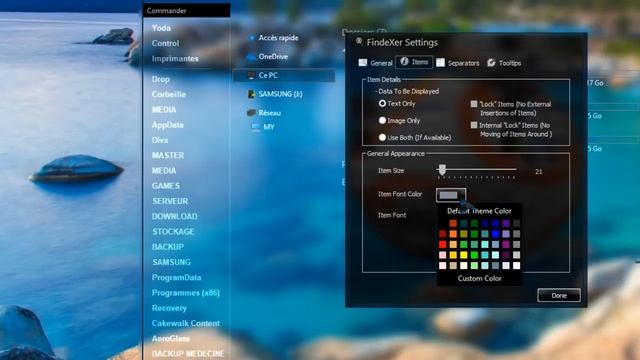Select Image Only radio button
The height and width of the screenshot is (360, 640).
click(x=382, y=120)
